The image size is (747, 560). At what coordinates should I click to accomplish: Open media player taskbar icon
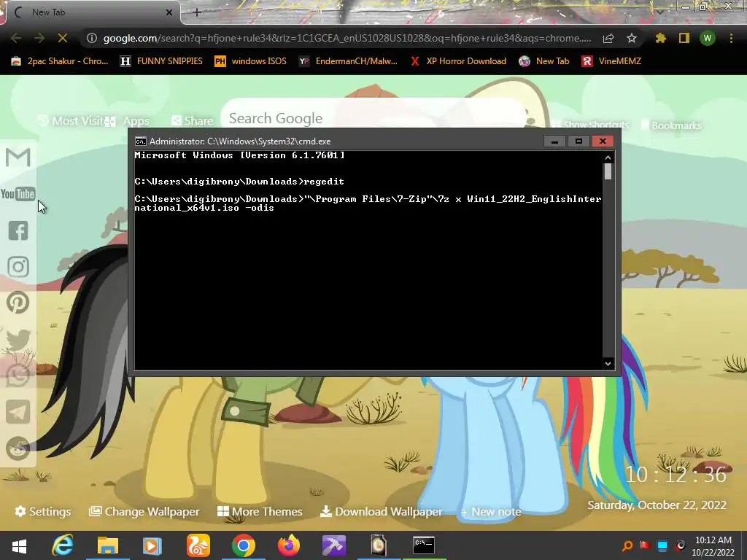(x=152, y=545)
